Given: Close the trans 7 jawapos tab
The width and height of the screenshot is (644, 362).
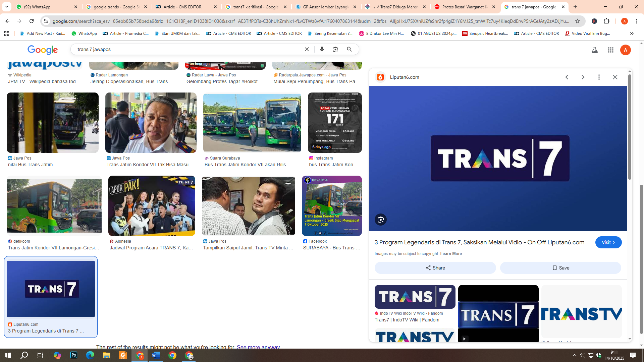Looking at the screenshot, I should (563, 7).
